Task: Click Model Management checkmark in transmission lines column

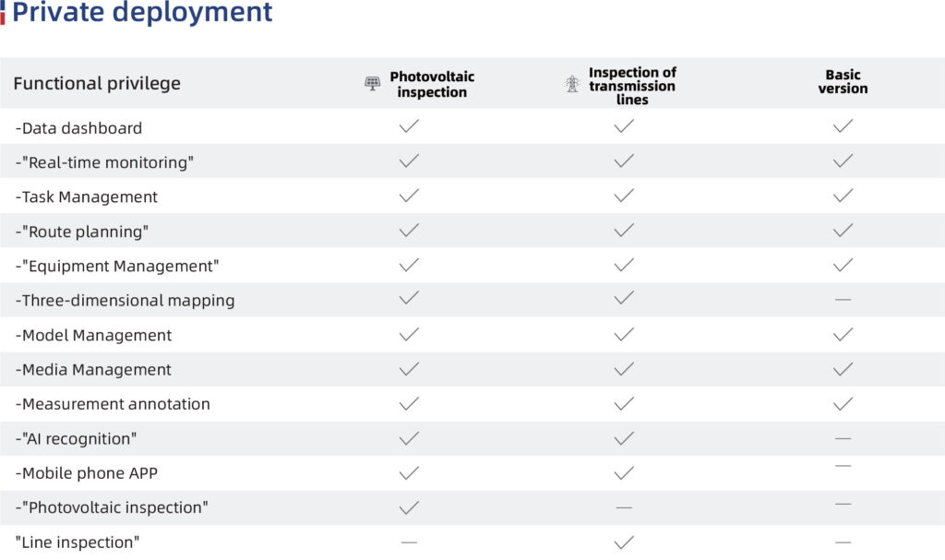Action: 624,335
